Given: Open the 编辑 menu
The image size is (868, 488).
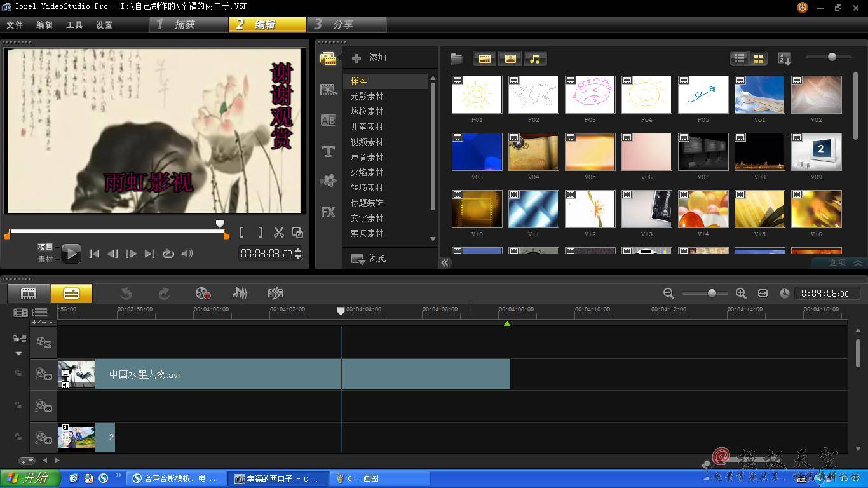Looking at the screenshot, I should 44,25.
